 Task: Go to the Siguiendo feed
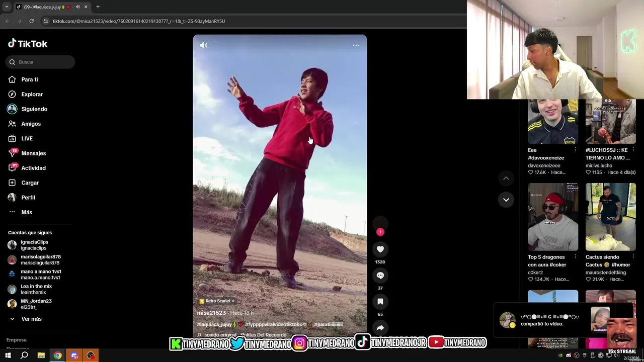click(28, 109)
